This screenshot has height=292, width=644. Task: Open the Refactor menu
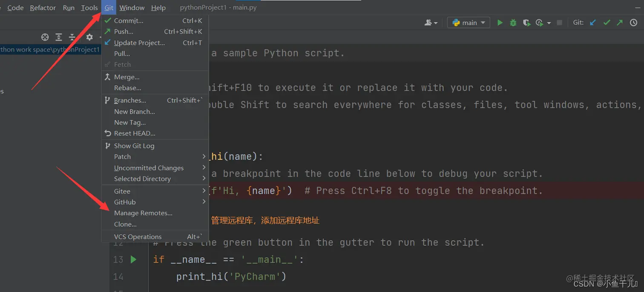pos(43,8)
